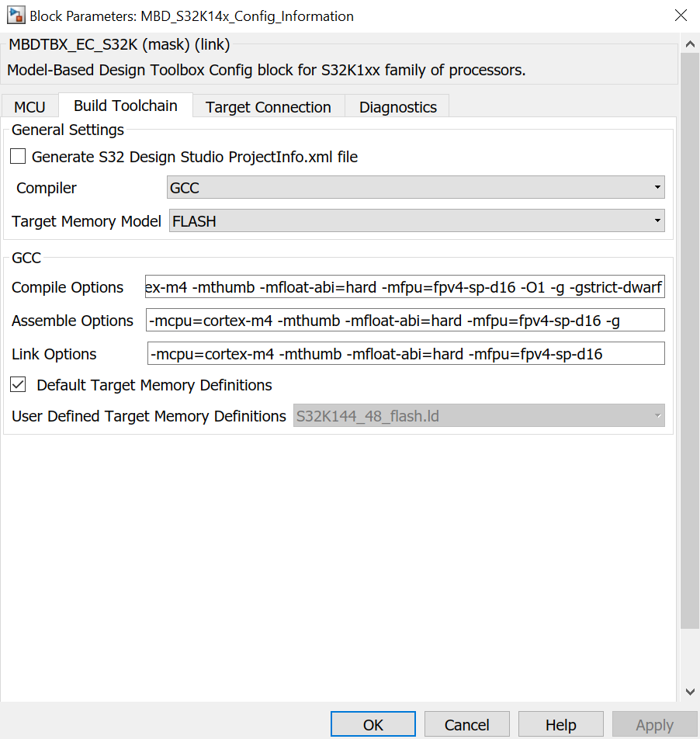Click the Cancel button
This screenshot has height=739, width=700.
point(467,725)
